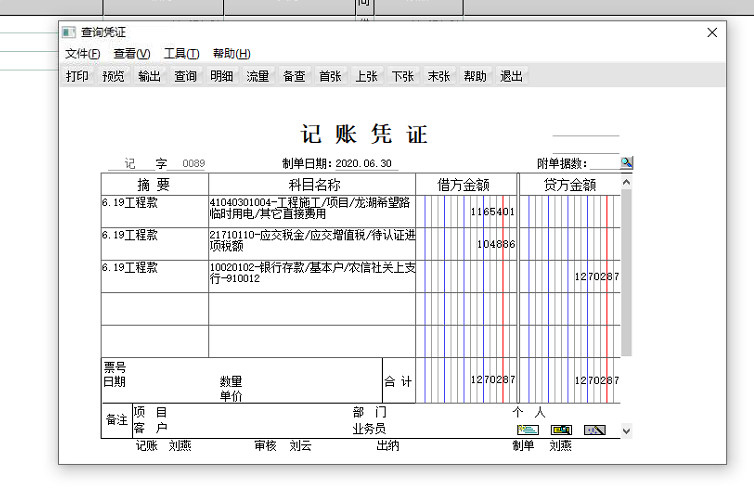Click the debit amount 1165401

click(x=493, y=212)
